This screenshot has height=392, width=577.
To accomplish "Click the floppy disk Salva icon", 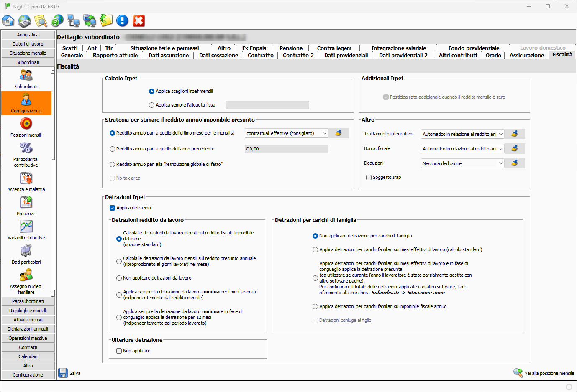I will click(63, 373).
